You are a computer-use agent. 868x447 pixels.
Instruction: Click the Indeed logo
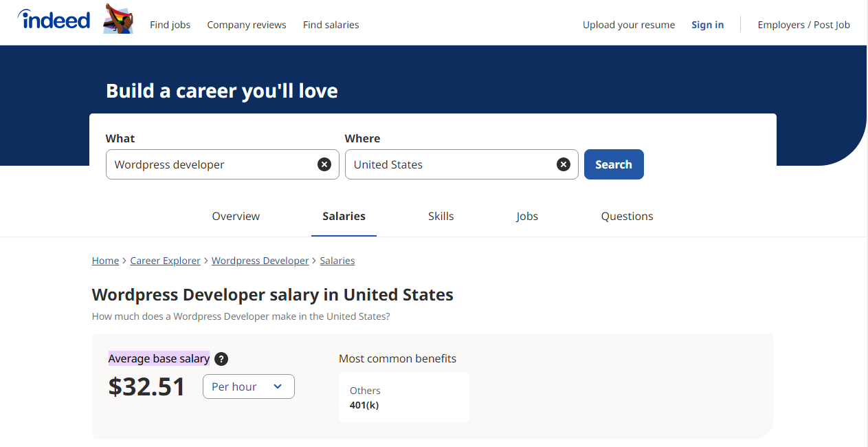(54, 19)
